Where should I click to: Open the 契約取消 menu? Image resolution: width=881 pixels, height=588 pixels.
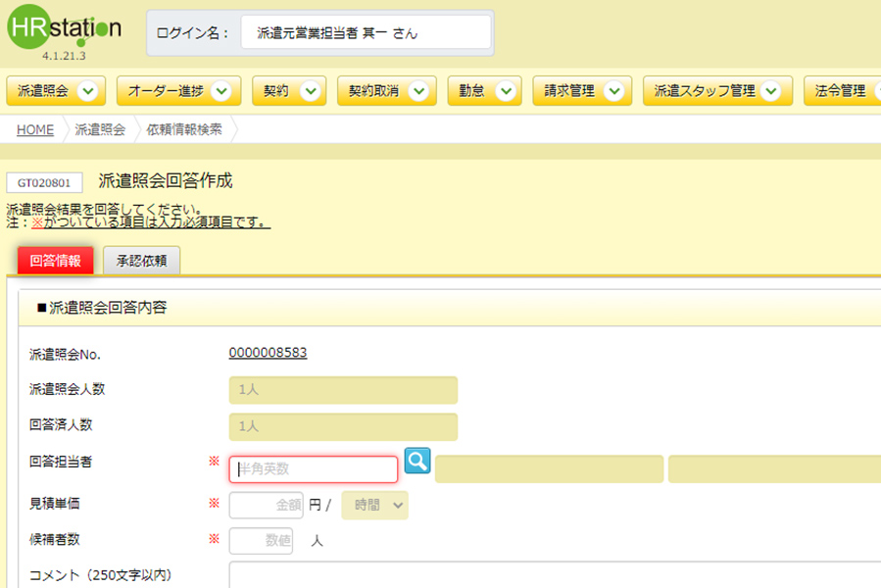point(387,91)
